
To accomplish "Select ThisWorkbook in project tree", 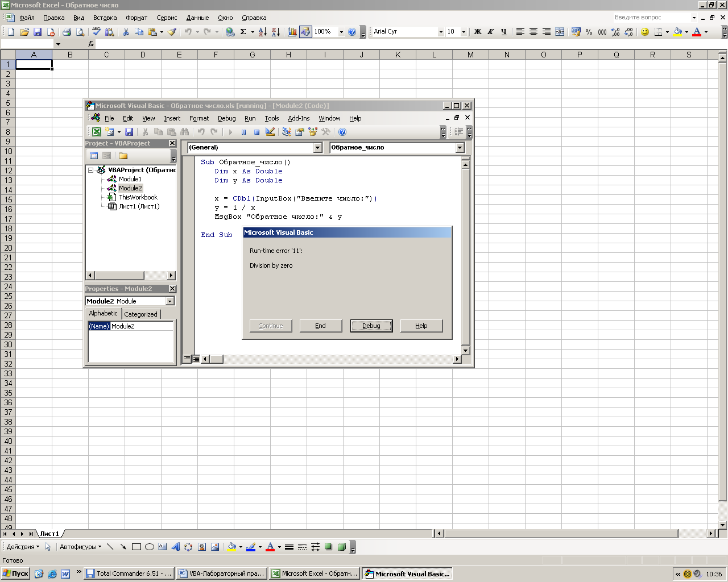I will 138,197.
